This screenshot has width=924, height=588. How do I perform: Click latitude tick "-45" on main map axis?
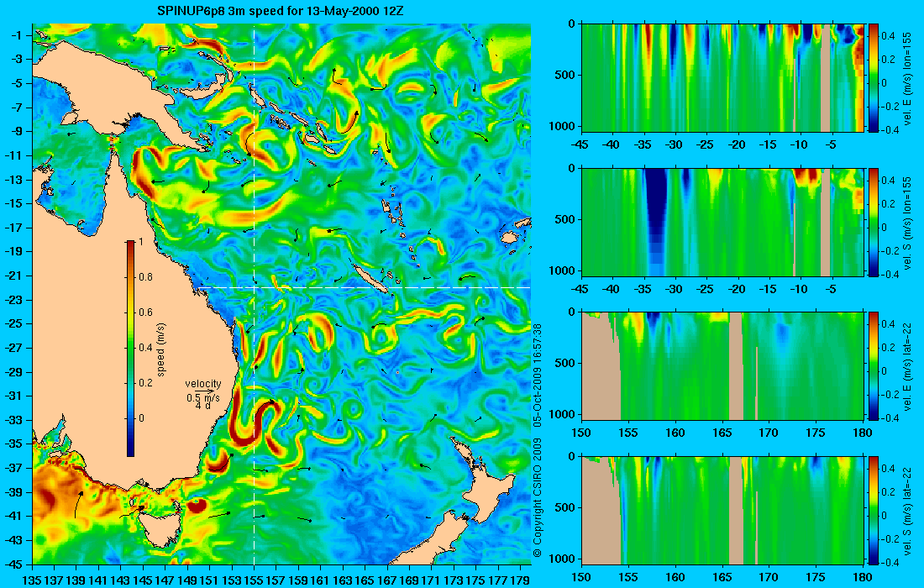tap(14, 564)
